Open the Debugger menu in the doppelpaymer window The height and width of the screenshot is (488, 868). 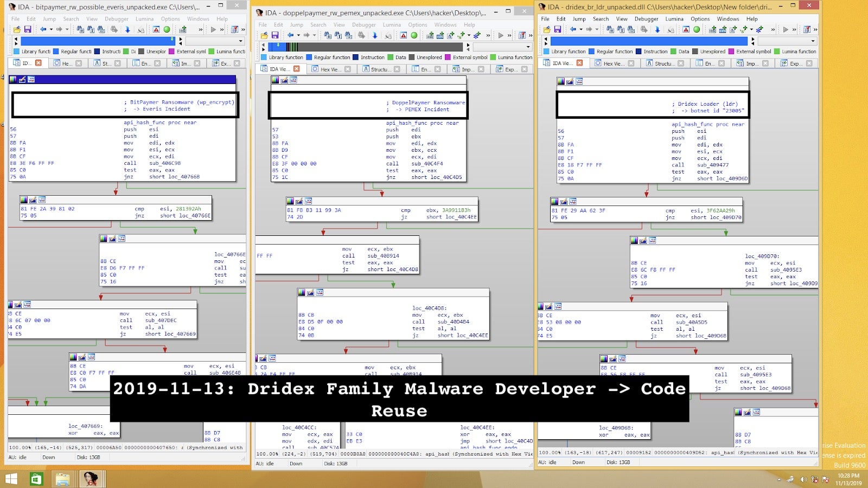[x=363, y=24]
